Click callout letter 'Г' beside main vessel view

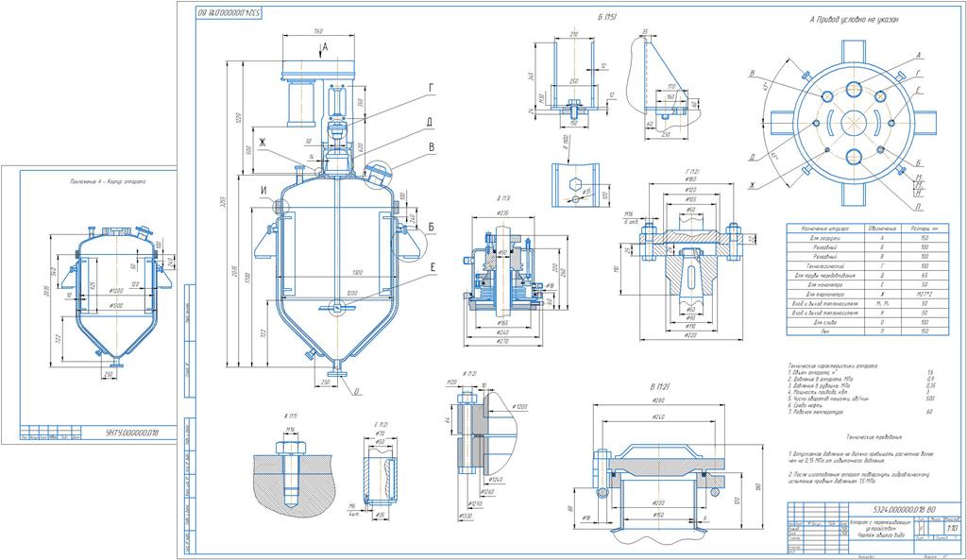[x=432, y=89]
